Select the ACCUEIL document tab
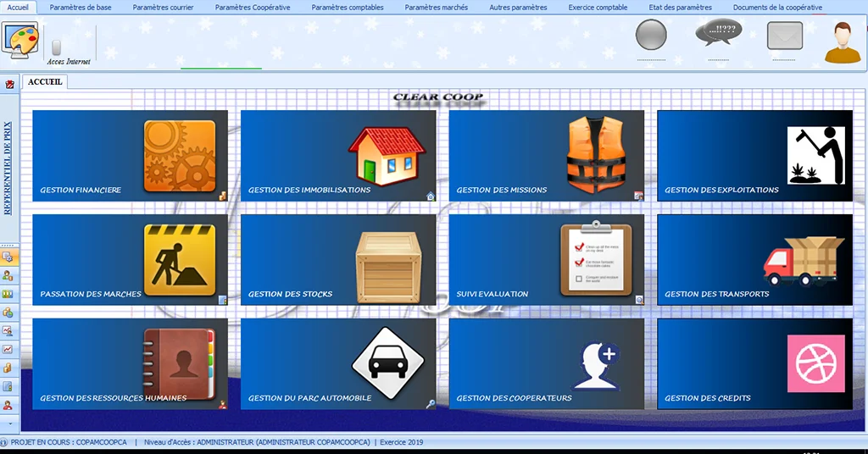This screenshot has height=454, width=868. tap(45, 82)
